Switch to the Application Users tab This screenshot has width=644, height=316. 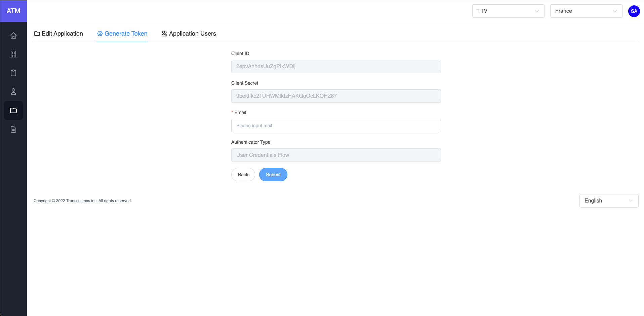(x=189, y=34)
